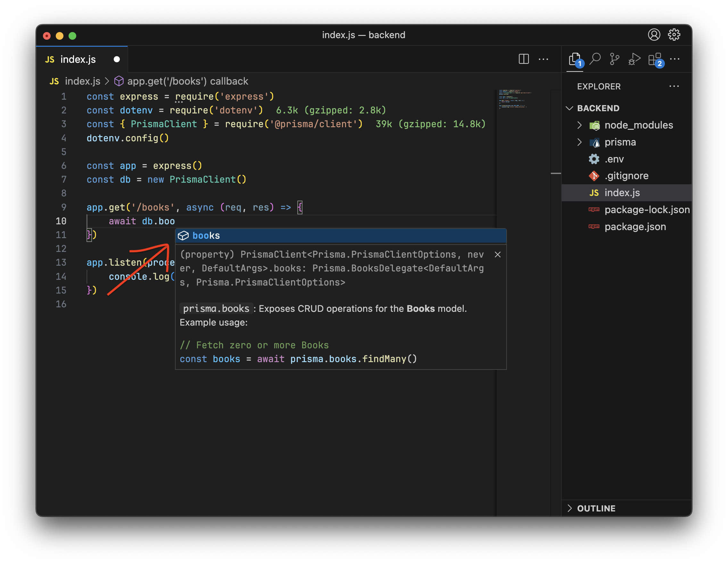The width and height of the screenshot is (728, 564).
Task: Open the Search view icon
Action: click(x=595, y=59)
